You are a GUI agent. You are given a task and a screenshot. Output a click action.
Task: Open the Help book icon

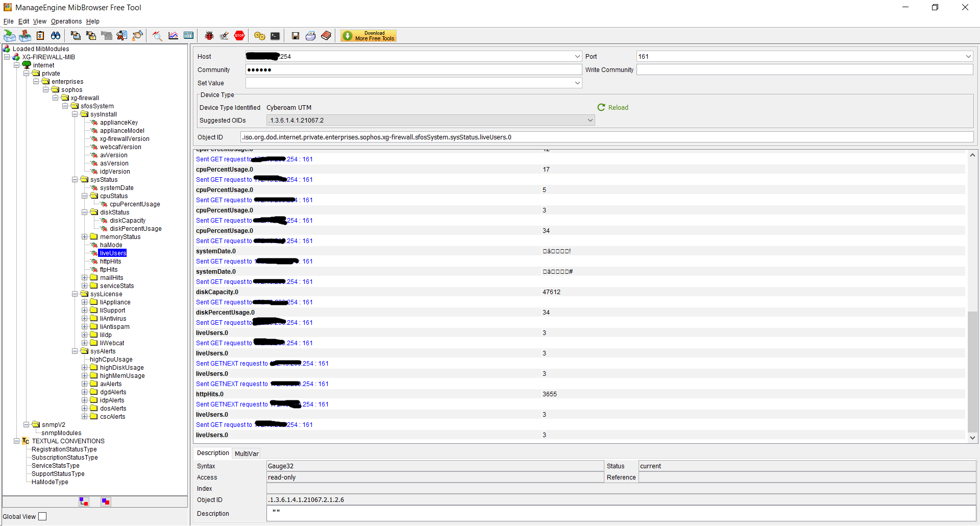point(326,36)
